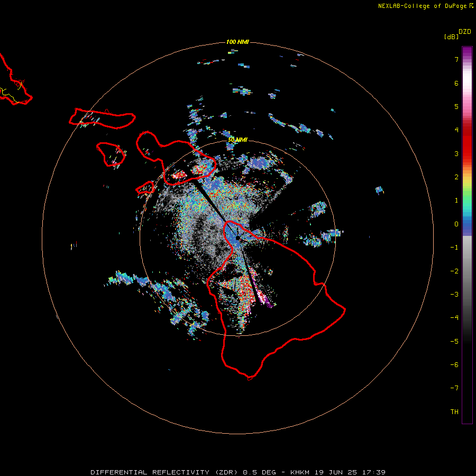
Task: Click the NEXLAB-College of DuPage label
Action: pyautogui.click(x=425, y=6)
